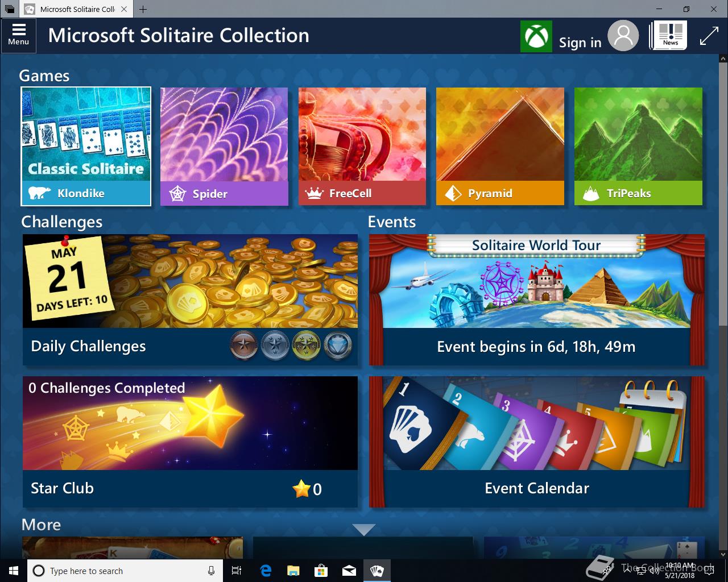Select the Microsoft Solitaire Collection tab
Image resolution: width=728 pixels, height=582 pixels.
77,9
